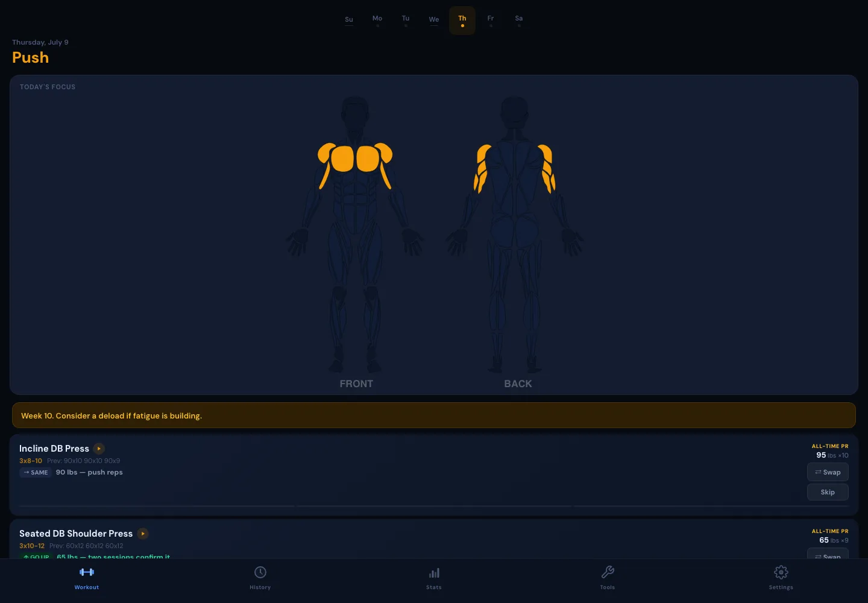Open the History clock icon

pyautogui.click(x=260, y=572)
